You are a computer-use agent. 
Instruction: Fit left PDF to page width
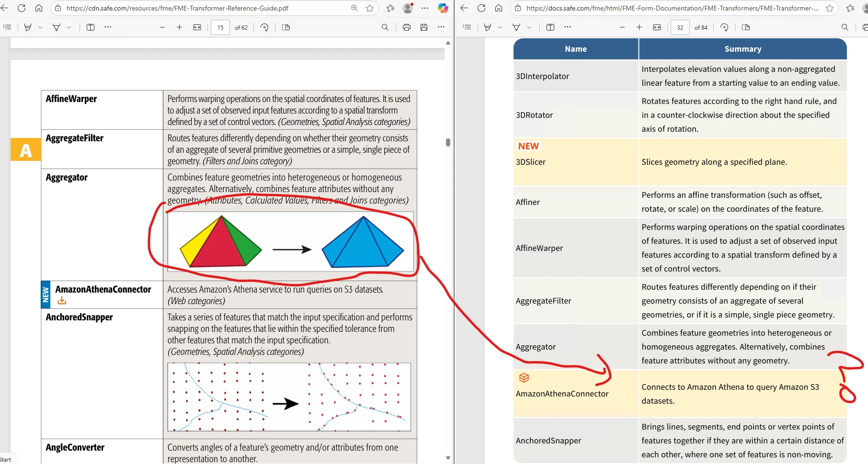(197, 27)
